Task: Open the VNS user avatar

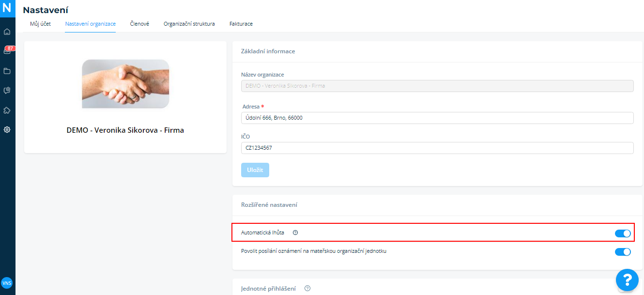Action: (7, 283)
